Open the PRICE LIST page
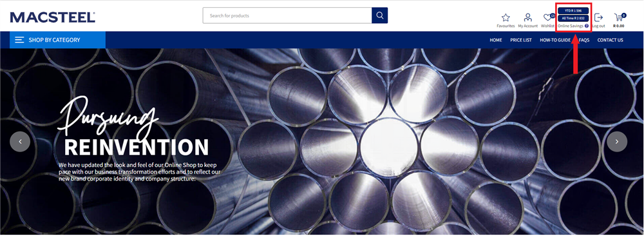 click(521, 40)
